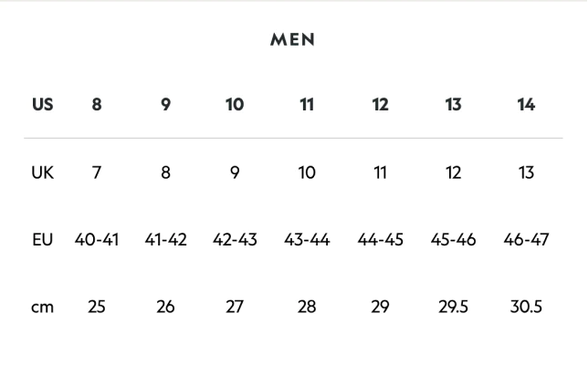588x365 pixels.
Task: Select EU size 46-47 cell
Action: (526, 240)
